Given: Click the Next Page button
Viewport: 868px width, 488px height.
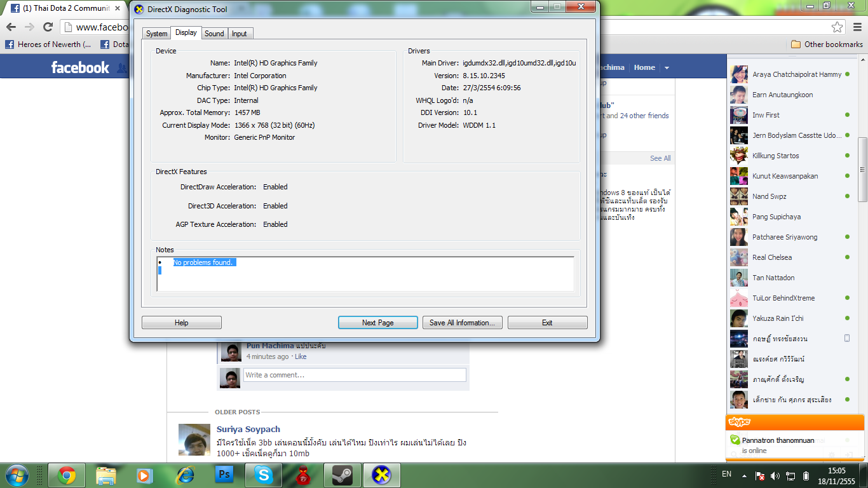Looking at the screenshot, I should (x=378, y=323).
